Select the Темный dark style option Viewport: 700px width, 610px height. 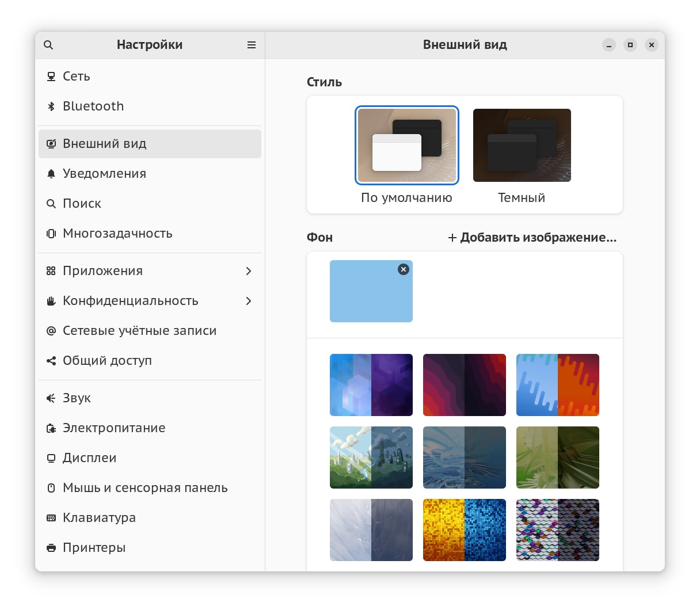[x=522, y=146]
